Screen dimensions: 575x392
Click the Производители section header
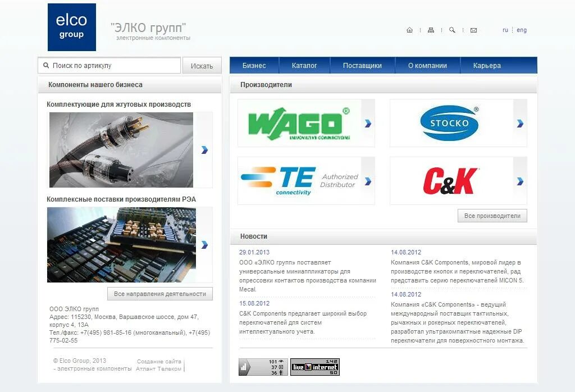click(x=266, y=85)
